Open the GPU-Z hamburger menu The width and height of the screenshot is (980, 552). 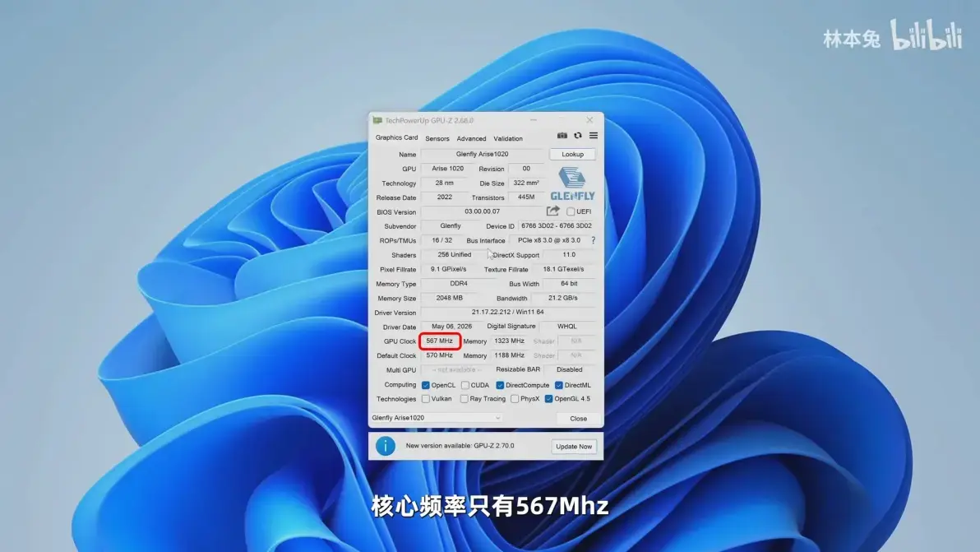(x=594, y=136)
